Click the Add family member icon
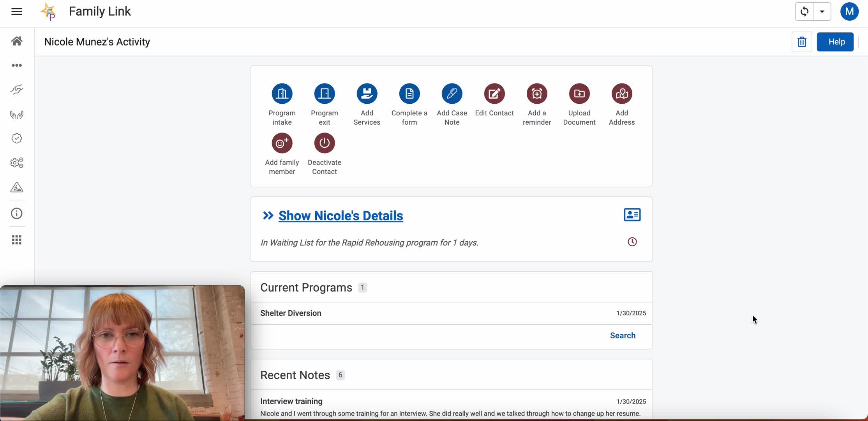This screenshot has height=421, width=868. 282,143
